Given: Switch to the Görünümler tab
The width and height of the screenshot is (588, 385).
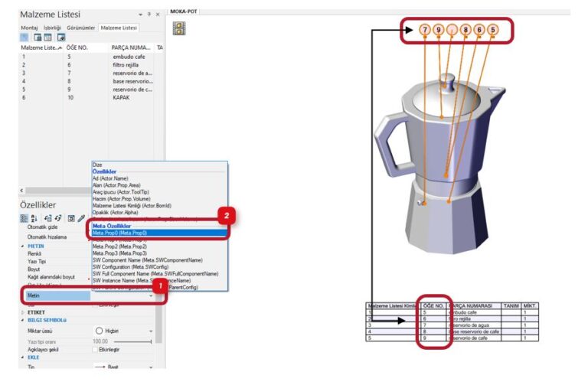Looking at the screenshot, I should (82, 27).
